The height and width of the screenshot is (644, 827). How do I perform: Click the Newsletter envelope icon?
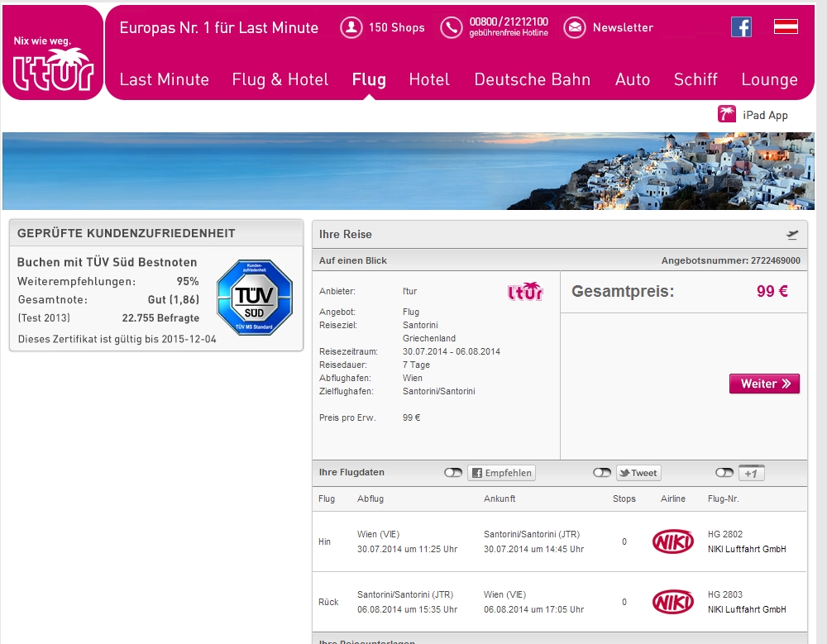(575, 27)
